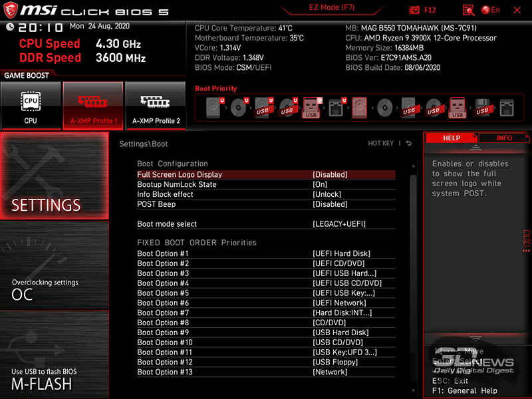Toggle Bootup NumLock State [On] value
The height and width of the screenshot is (399, 532).
[x=320, y=184]
